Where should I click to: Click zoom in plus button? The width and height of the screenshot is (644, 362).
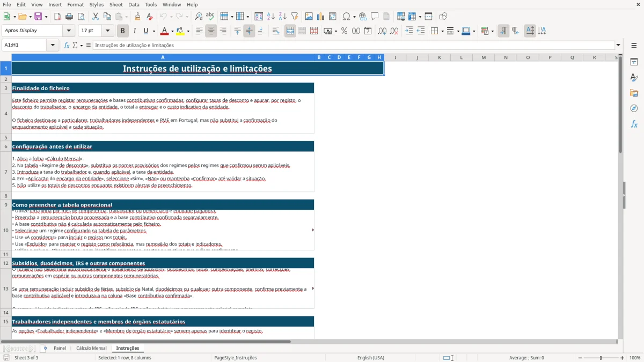click(622, 358)
